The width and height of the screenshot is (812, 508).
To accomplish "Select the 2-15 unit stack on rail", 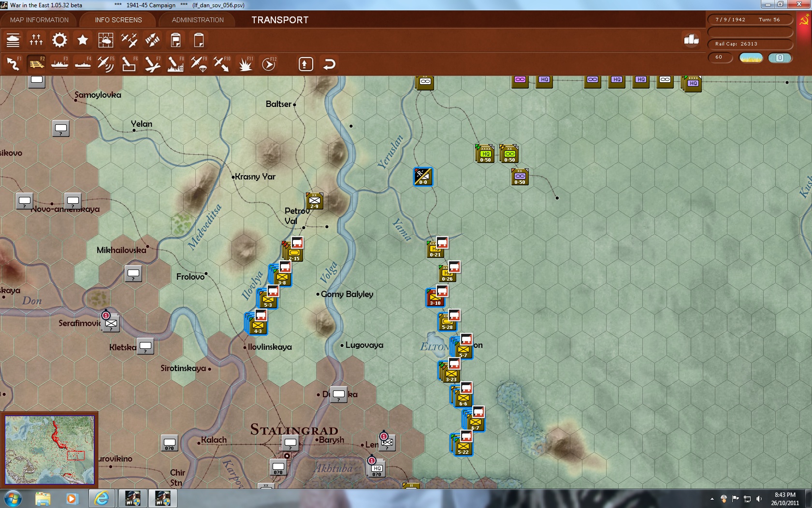I will 293,251.
